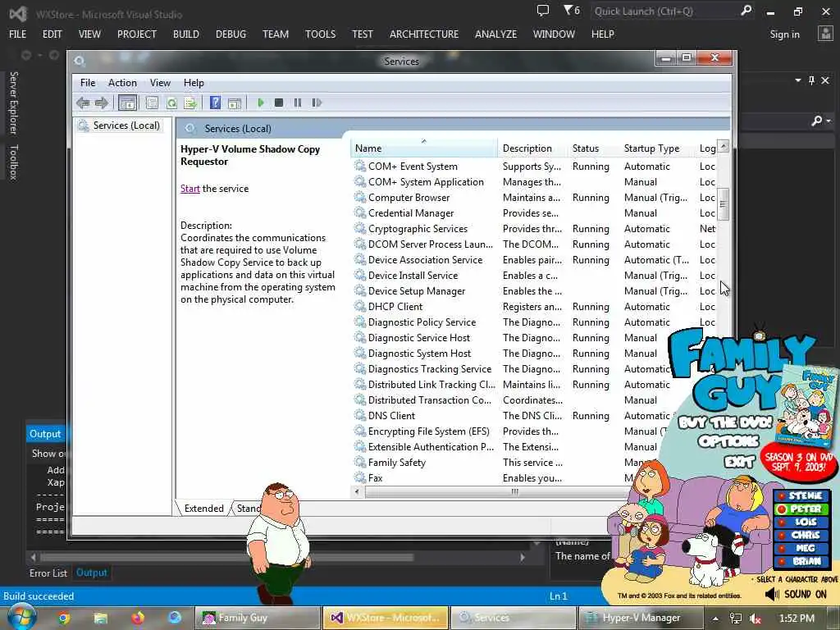Open Chrome from the taskbar

coord(64,619)
